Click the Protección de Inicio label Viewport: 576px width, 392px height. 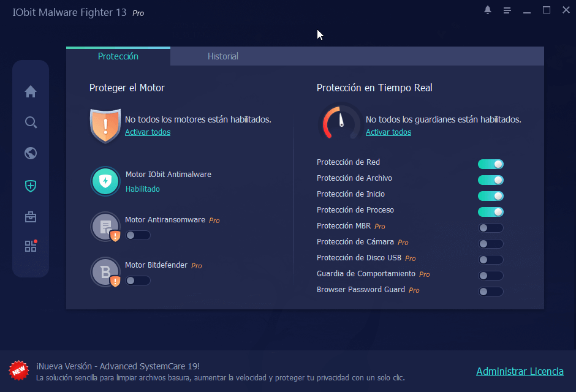click(x=351, y=194)
